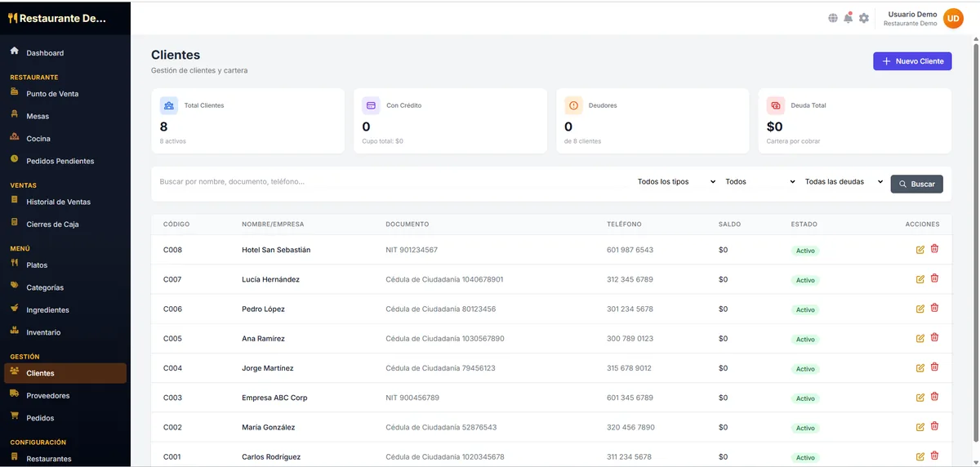Viewport: 980px width, 467px height.
Task: Open the notifications bell icon
Action: coord(848,18)
